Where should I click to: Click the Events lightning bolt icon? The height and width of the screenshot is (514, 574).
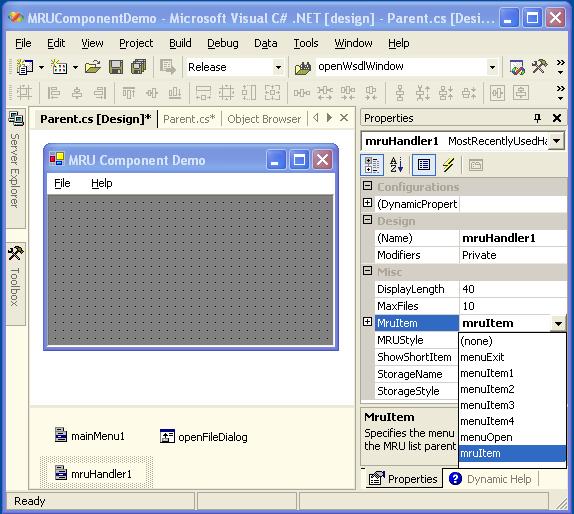448,165
